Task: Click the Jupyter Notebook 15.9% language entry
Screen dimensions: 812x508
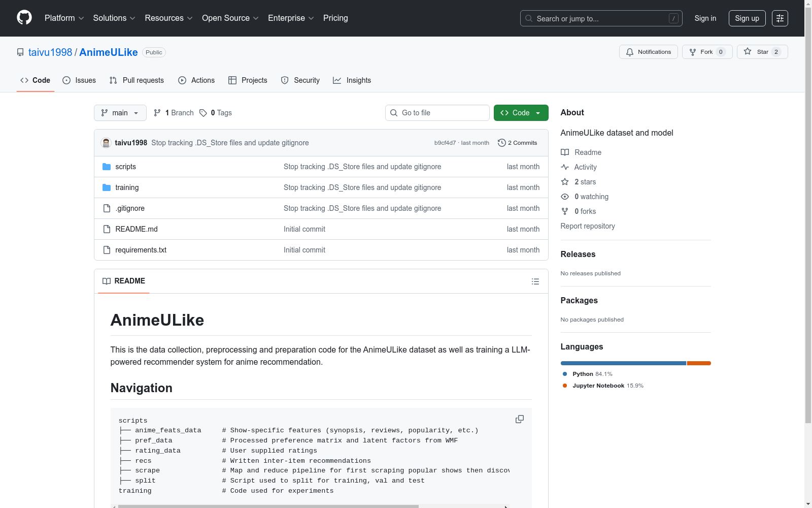Action: point(603,386)
